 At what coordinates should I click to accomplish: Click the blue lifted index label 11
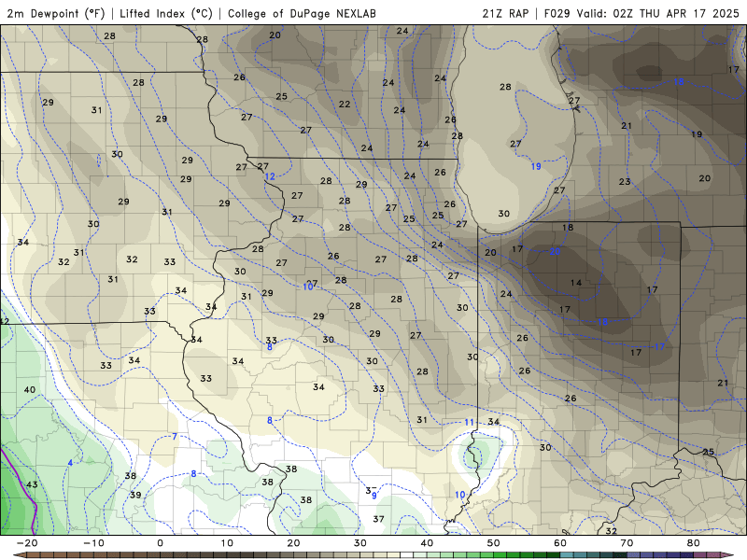[x=470, y=423]
